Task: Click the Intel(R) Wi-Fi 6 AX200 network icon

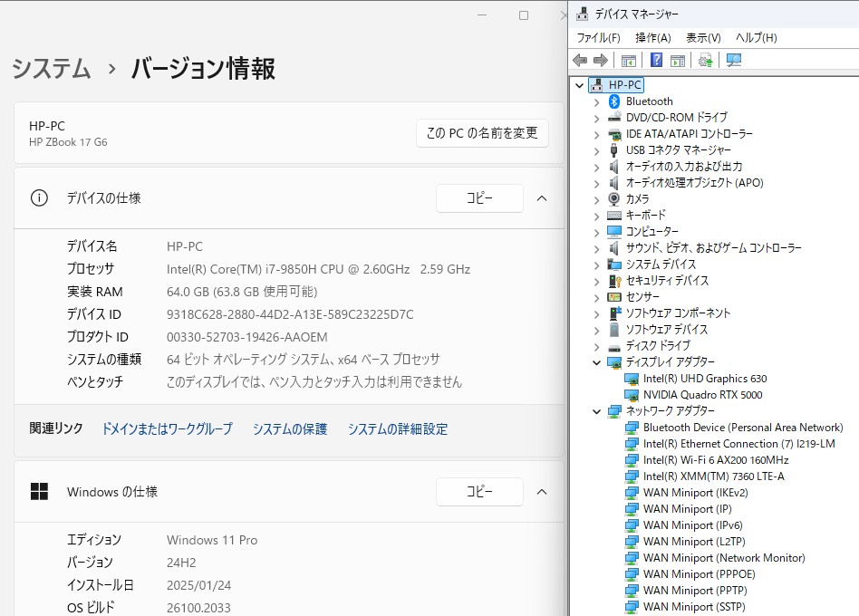Action: click(x=632, y=460)
